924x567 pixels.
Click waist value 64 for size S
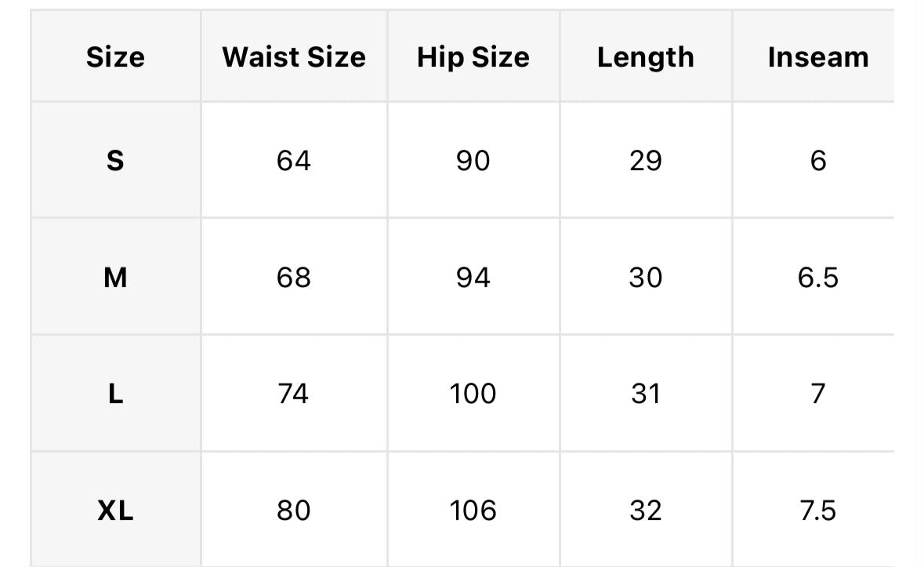pyautogui.click(x=293, y=160)
